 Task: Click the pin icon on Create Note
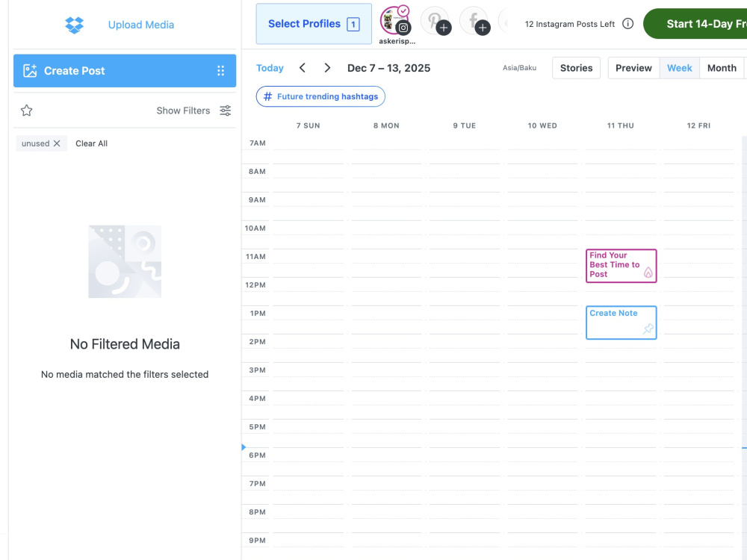pos(648,329)
